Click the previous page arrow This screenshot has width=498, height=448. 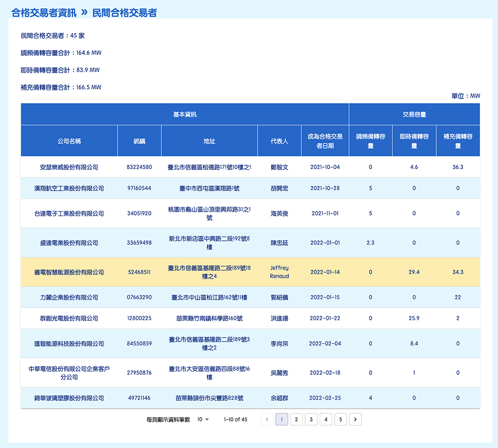(x=267, y=420)
